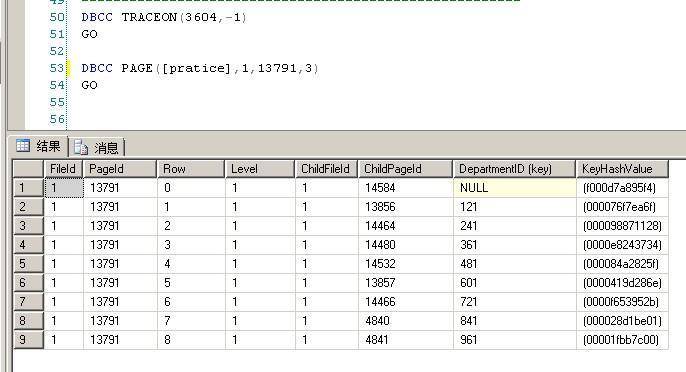
Task: Switch to the 消息 messages tab
Action: (97, 147)
